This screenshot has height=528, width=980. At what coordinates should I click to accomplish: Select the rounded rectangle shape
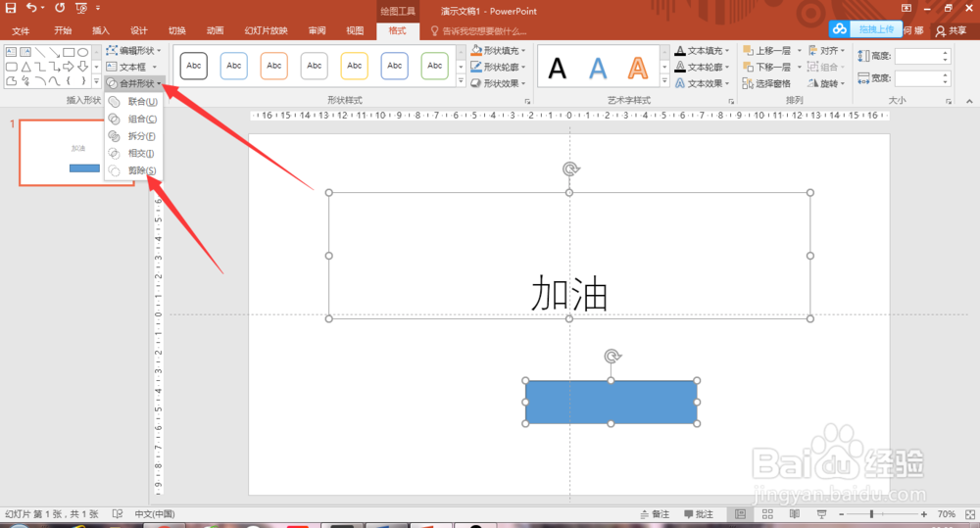[11, 67]
